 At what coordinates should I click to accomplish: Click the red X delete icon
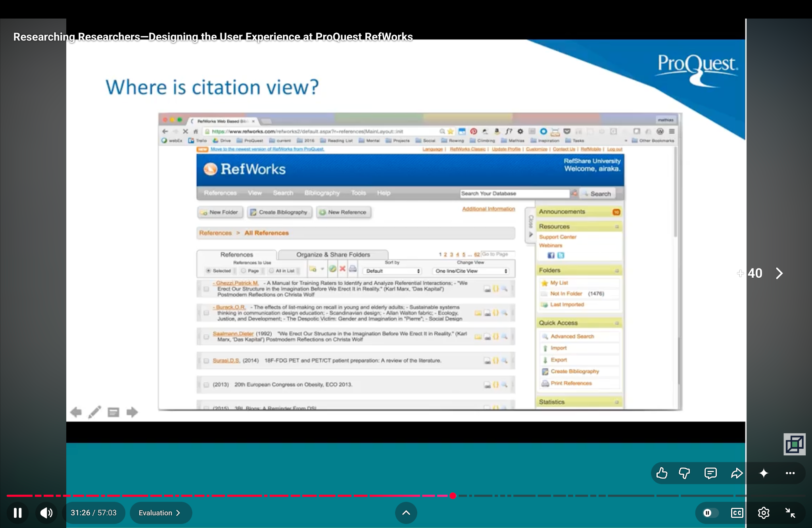tap(342, 269)
